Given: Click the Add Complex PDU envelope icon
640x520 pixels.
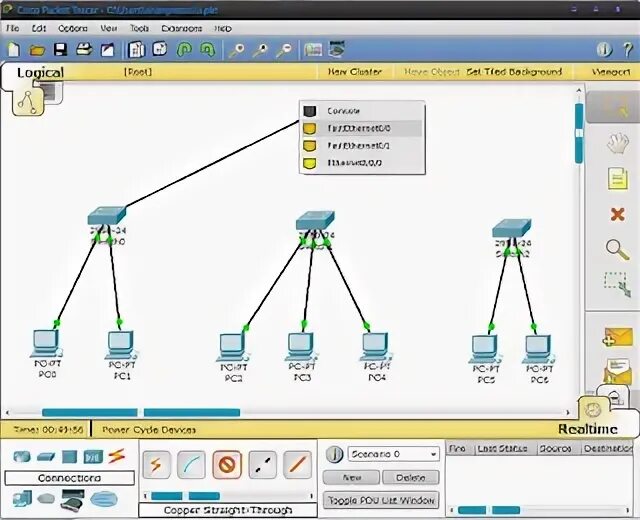Looking at the screenshot, I should pos(618,371).
